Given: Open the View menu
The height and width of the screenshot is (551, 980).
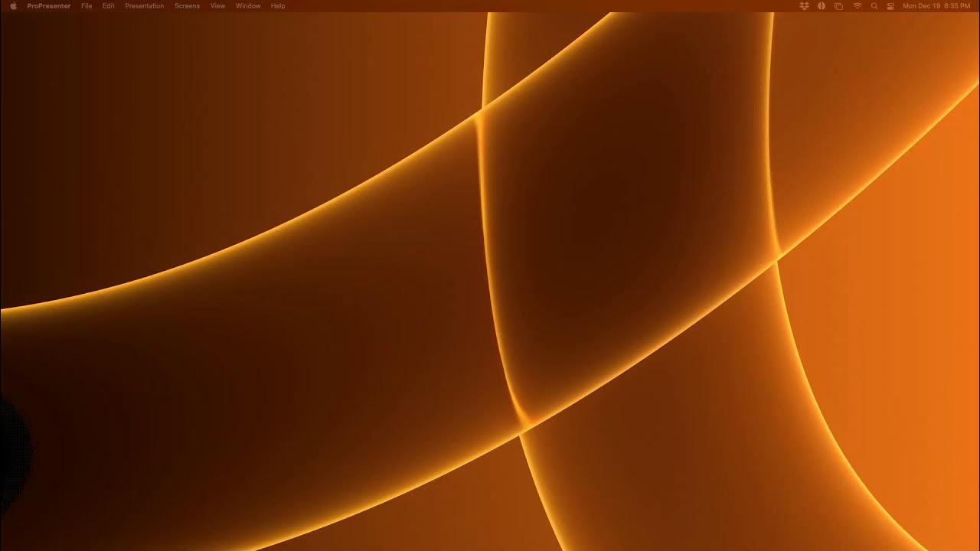Looking at the screenshot, I should (217, 6).
